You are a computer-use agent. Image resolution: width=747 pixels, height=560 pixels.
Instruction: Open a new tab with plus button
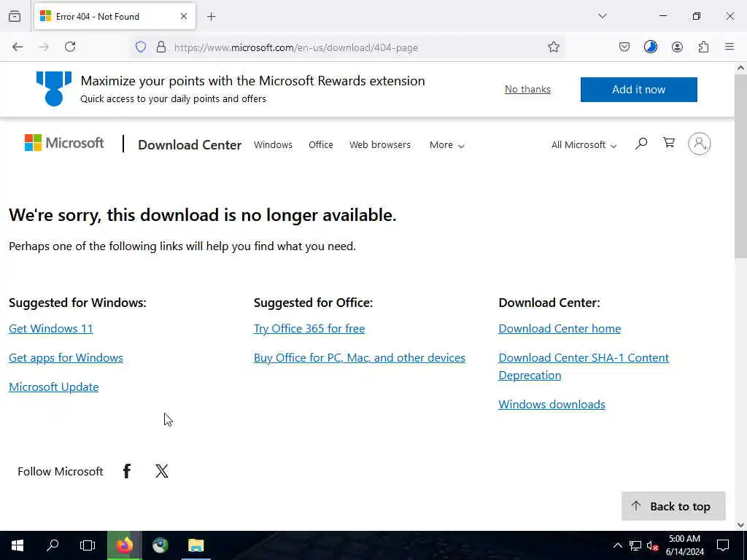[212, 17]
